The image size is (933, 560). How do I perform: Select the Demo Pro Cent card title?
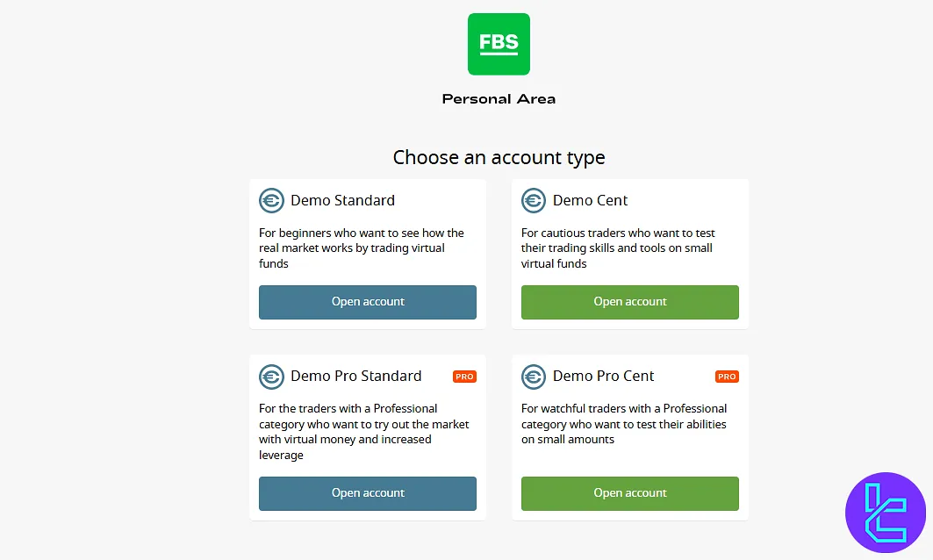(x=603, y=376)
